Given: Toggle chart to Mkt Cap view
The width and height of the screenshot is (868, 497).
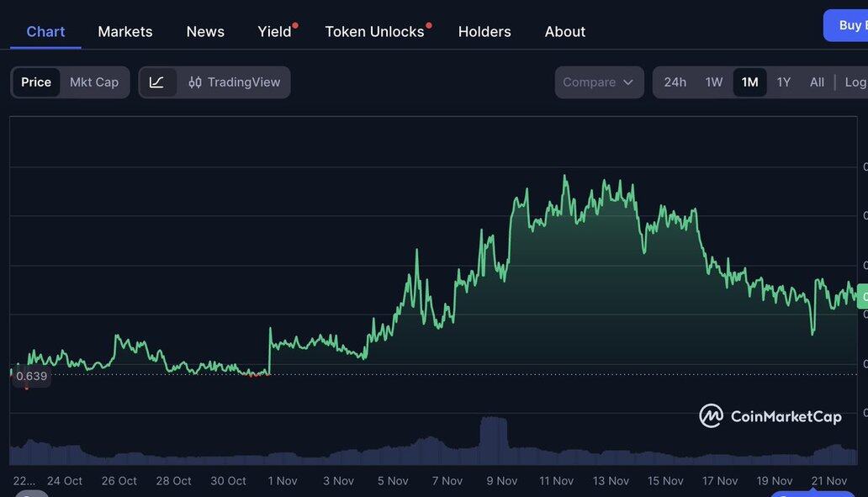Looking at the screenshot, I should pos(94,82).
